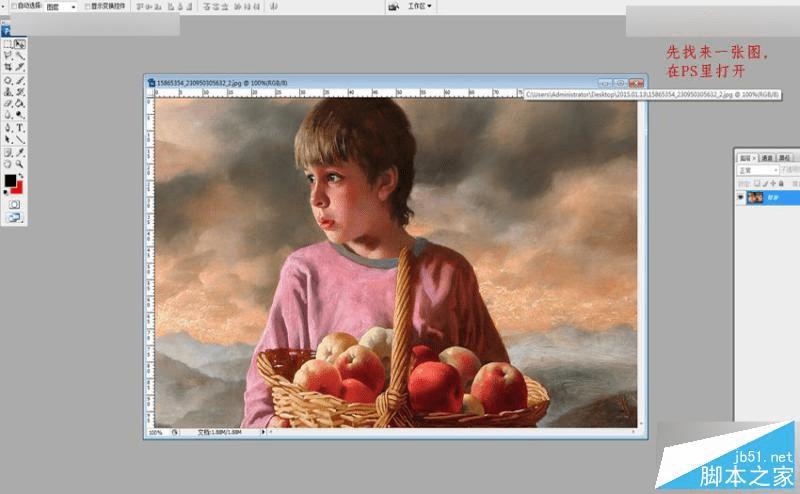Viewport: 800px width, 494px height.
Task: Toggle lock position icon in layers panel
Action: 773,183
